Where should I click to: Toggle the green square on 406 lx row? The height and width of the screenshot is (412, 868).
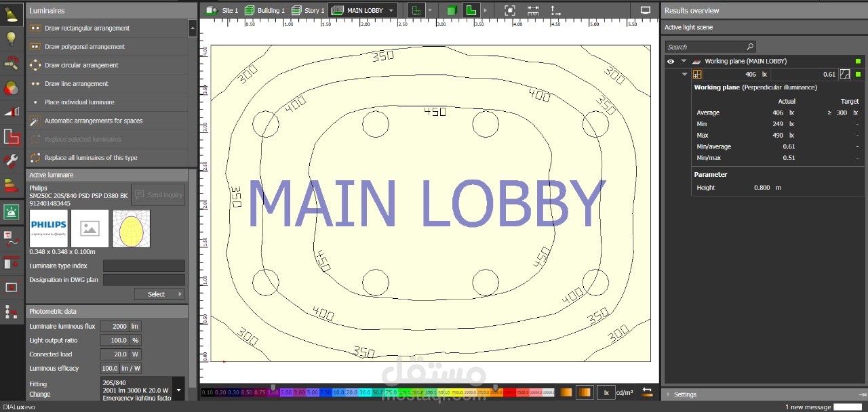(x=858, y=75)
